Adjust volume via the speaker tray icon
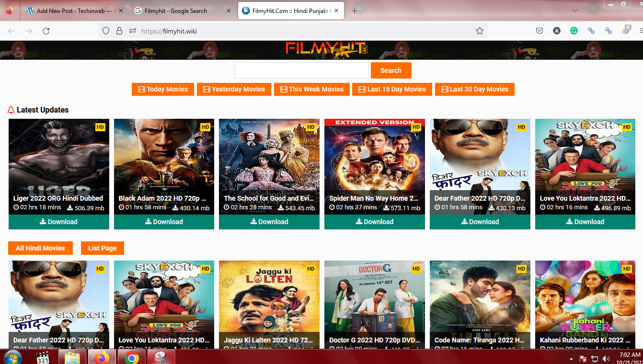 606,359
